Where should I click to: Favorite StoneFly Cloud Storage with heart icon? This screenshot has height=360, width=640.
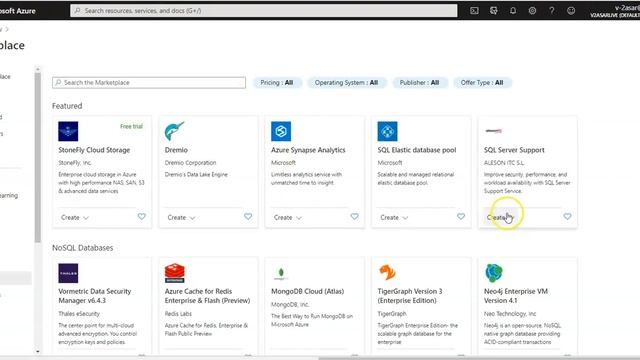click(x=142, y=216)
